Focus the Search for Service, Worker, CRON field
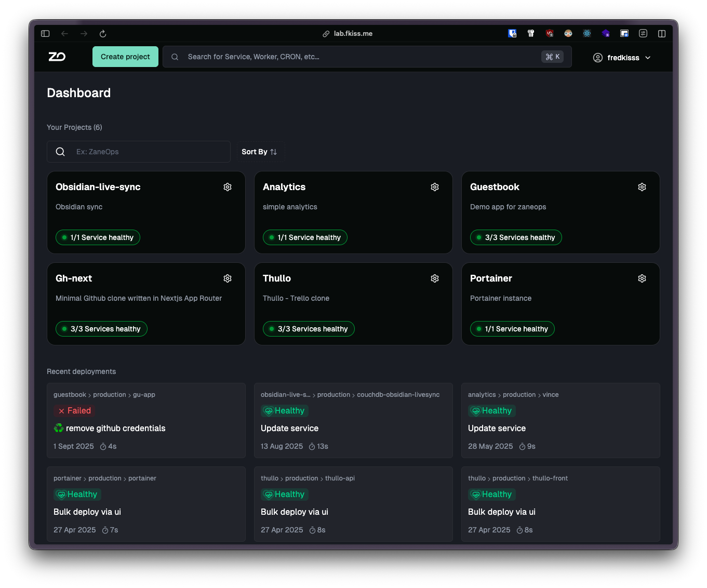 point(367,57)
